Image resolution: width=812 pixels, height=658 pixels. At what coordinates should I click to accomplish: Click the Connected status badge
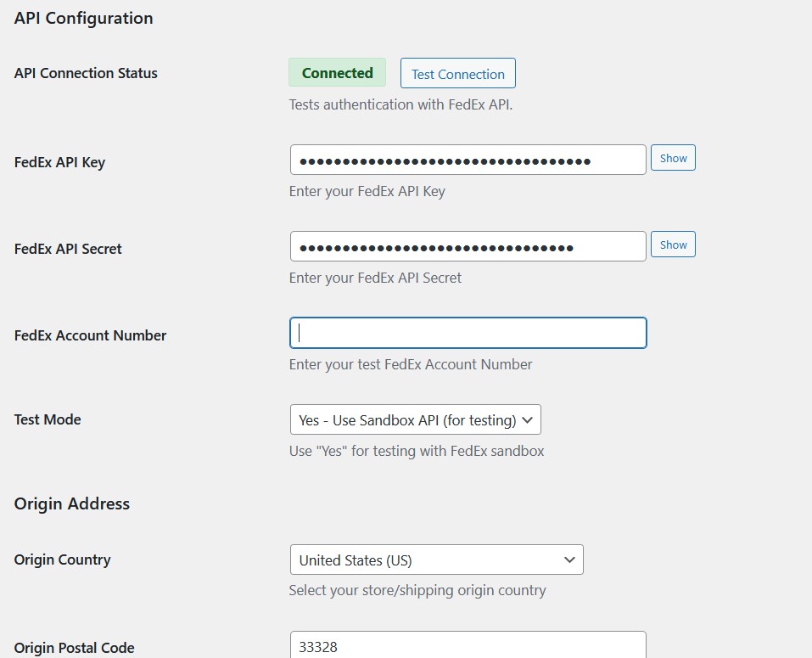click(x=337, y=72)
